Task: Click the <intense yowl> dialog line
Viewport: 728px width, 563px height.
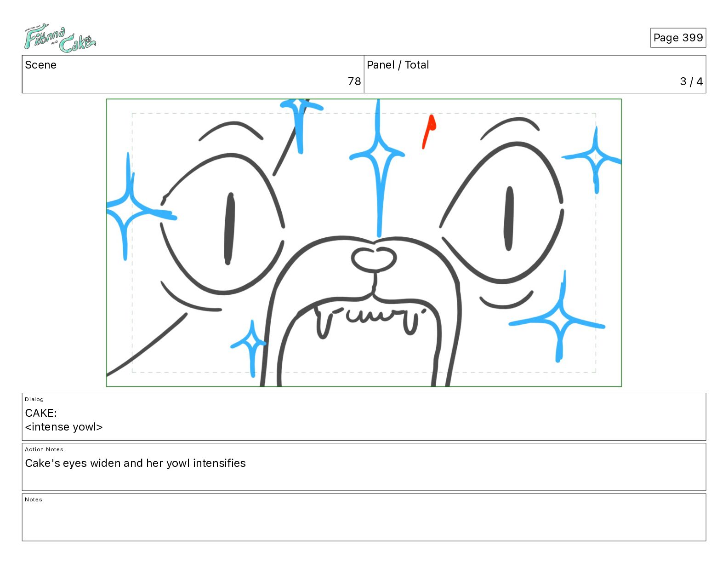Action: pos(64,427)
